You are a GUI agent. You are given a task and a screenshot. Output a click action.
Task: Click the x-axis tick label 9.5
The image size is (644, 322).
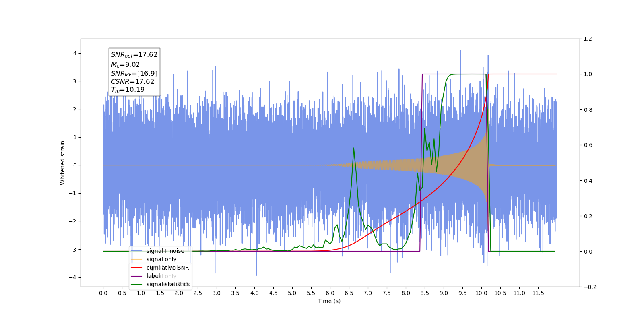[462, 293]
